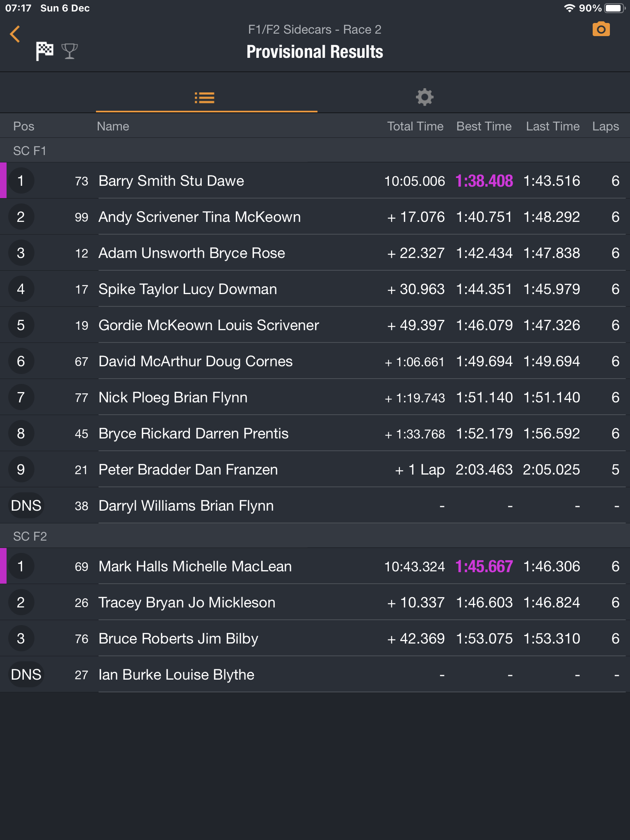Select Ian Burke Louise Blythe row
This screenshot has width=630, height=840.
[x=176, y=675]
